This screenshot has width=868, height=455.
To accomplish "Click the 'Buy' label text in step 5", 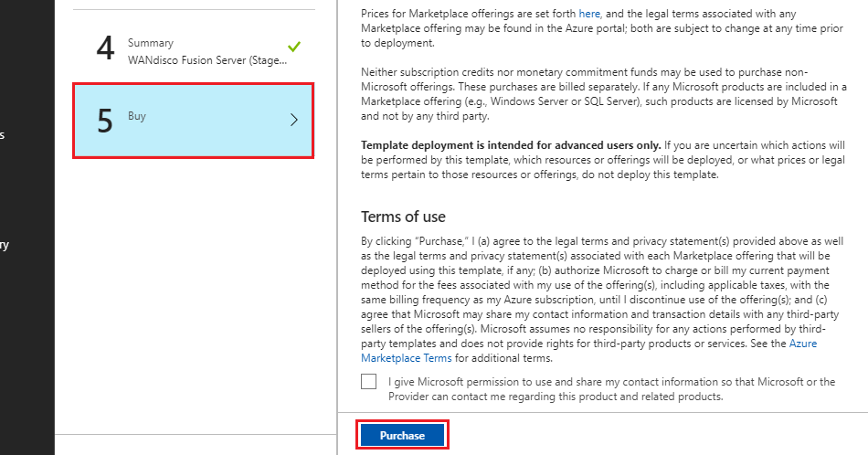I will click(x=137, y=116).
